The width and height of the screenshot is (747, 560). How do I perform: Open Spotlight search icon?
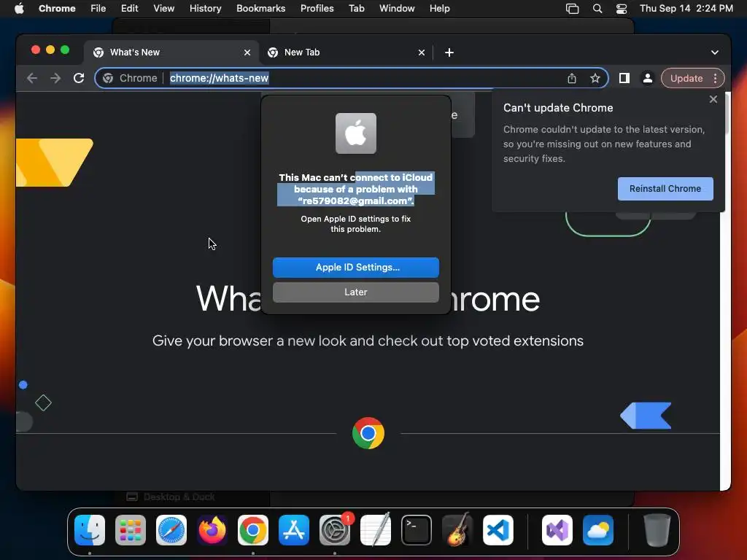tap(597, 9)
